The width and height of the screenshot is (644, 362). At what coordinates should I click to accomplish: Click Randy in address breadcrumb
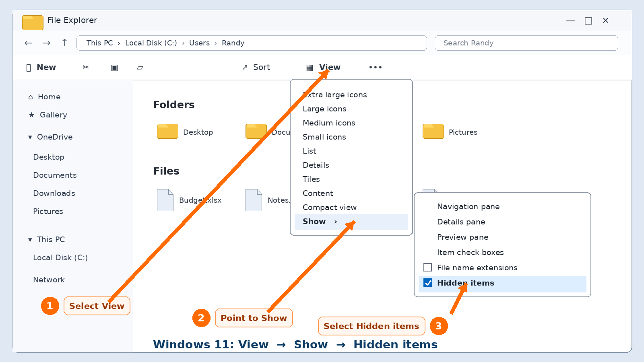[x=233, y=43]
